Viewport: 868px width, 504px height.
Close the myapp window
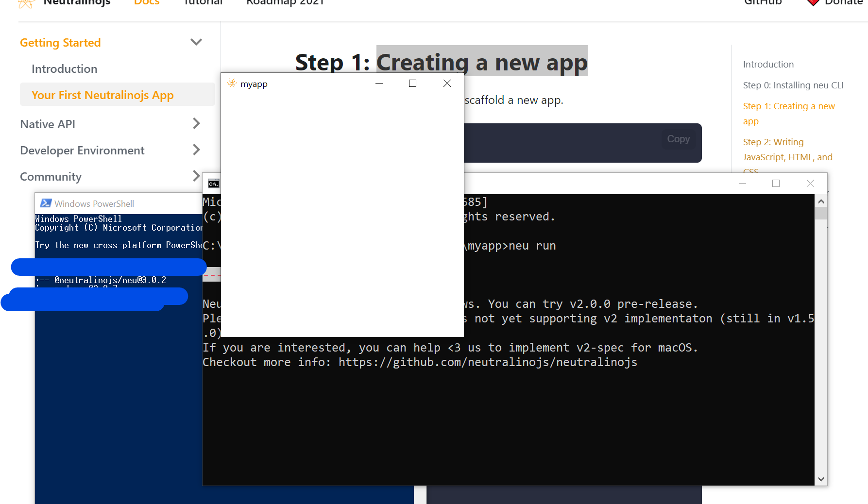click(447, 84)
